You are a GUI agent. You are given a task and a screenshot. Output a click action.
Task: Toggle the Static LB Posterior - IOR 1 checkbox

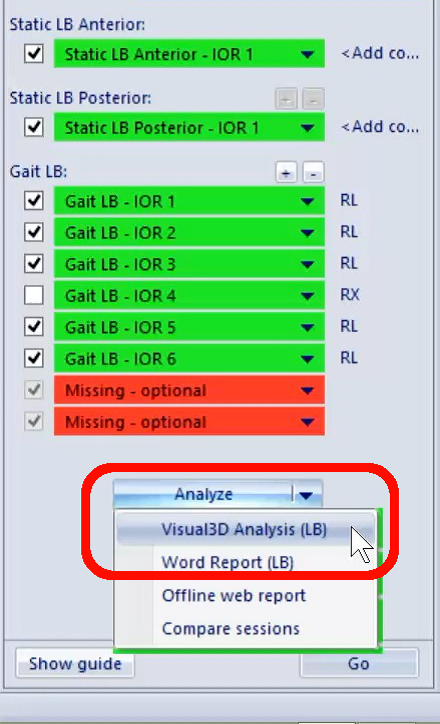click(34, 127)
